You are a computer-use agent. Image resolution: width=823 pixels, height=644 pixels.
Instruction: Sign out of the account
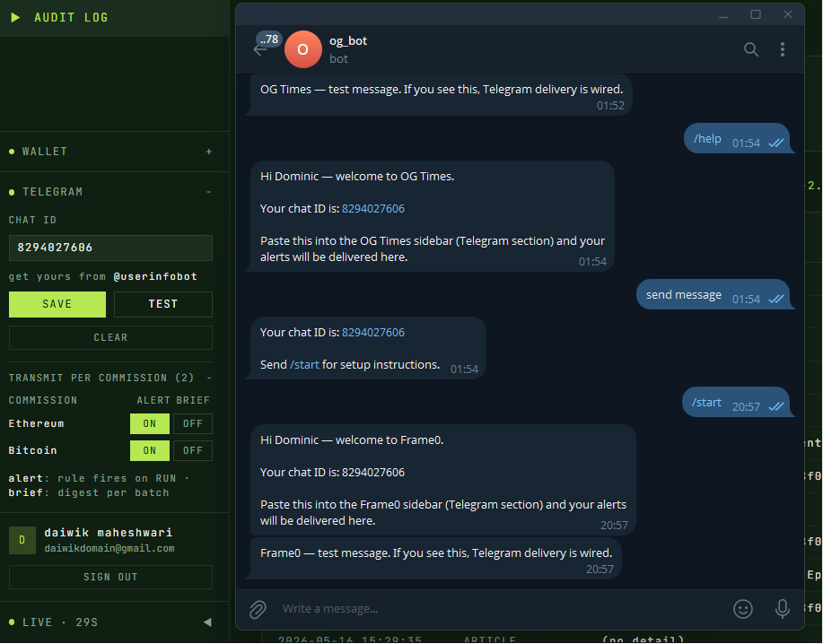(x=110, y=577)
